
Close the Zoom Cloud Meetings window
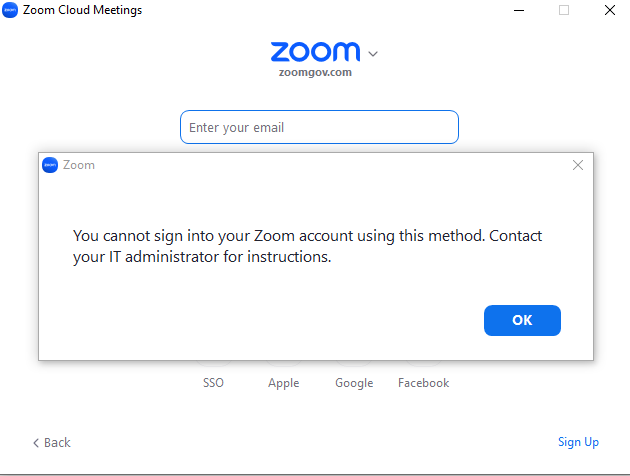(x=609, y=10)
